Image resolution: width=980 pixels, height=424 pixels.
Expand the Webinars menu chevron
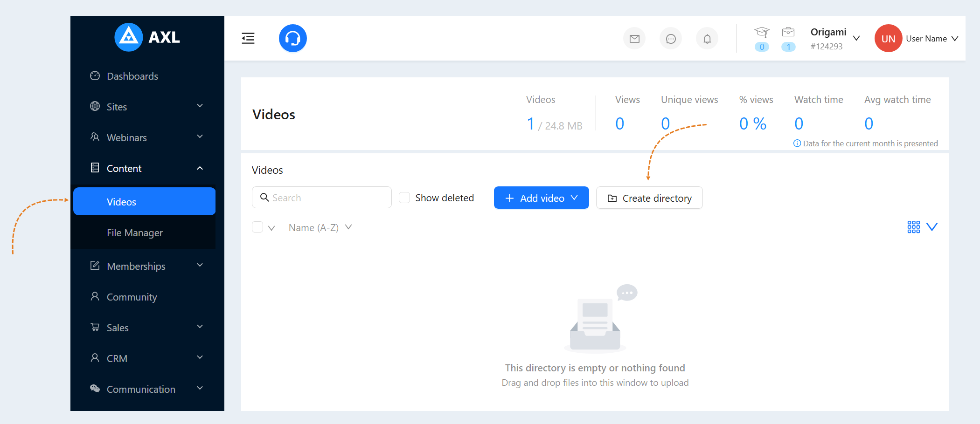point(200,137)
